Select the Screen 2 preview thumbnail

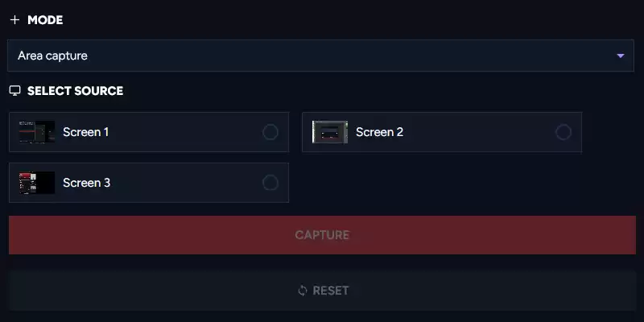pos(329,132)
